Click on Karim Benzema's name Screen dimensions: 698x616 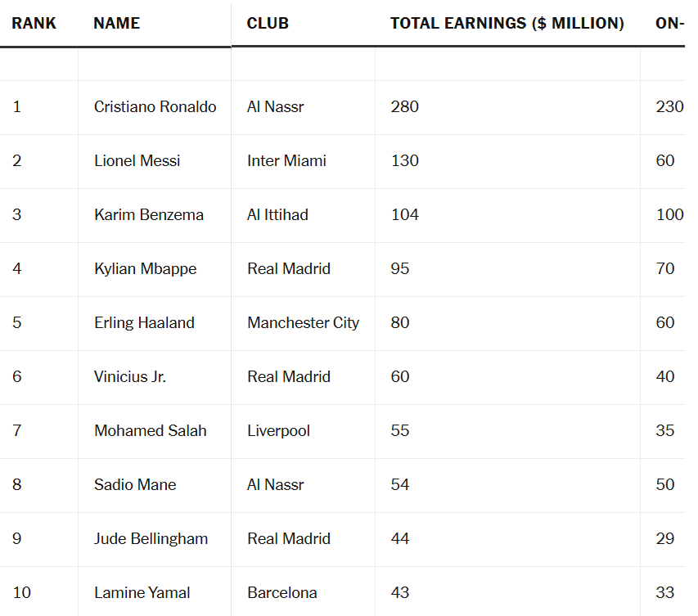tap(148, 215)
